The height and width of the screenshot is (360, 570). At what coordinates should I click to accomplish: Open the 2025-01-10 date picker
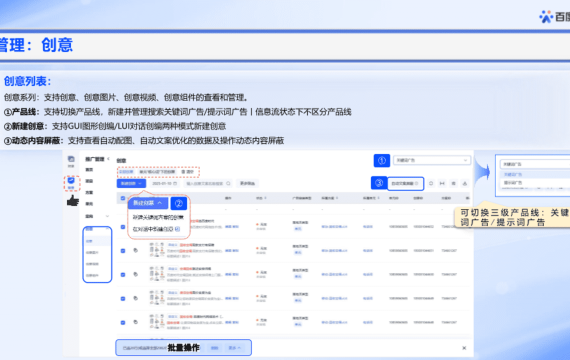pos(164,183)
